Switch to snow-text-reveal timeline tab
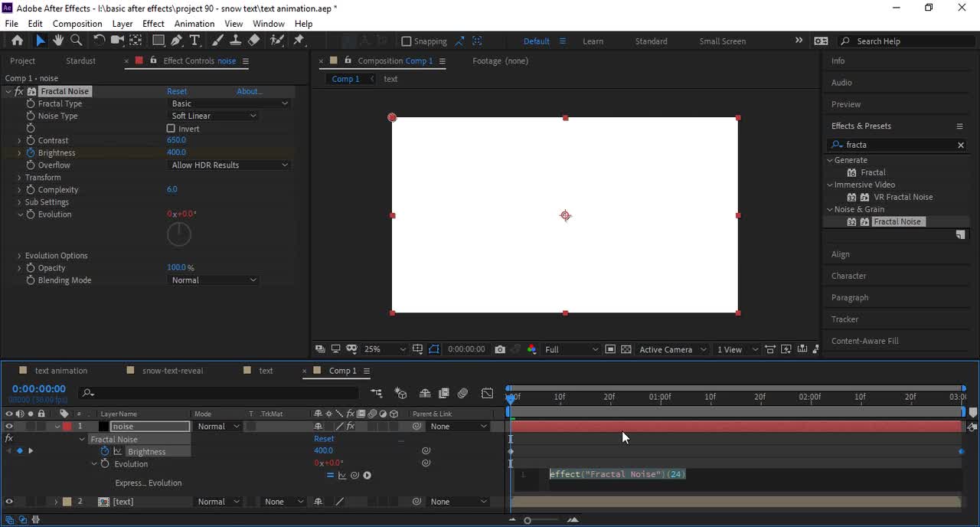Viewport: 980px width, 527px height. (172, 371)
